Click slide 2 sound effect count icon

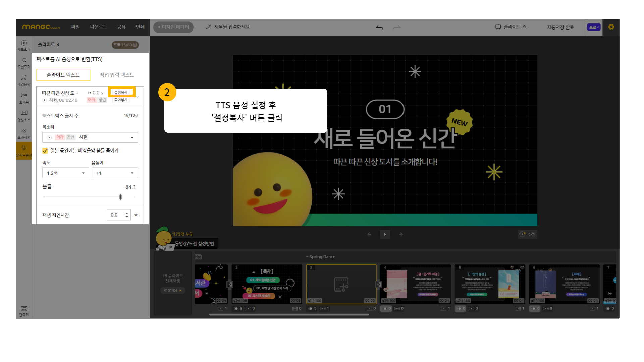click(x=250, y=308)
